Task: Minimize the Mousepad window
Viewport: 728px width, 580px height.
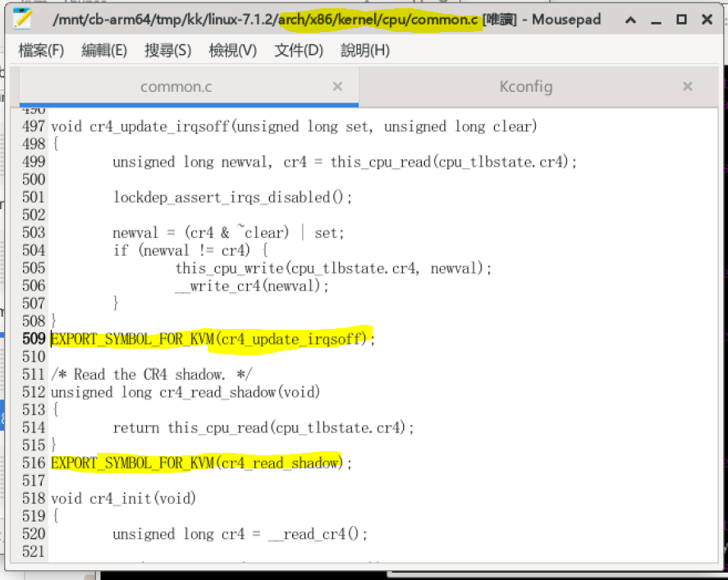Action: [x=656, y=20]
